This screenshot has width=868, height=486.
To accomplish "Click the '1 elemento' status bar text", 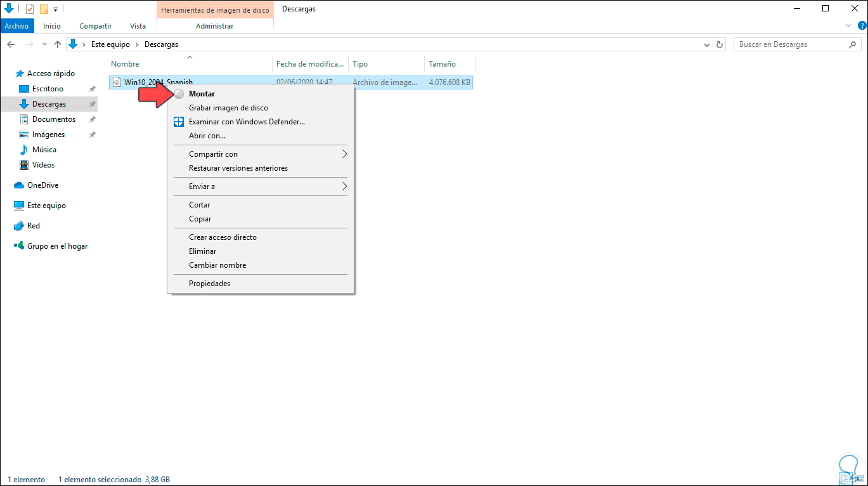I will (27, 480).
